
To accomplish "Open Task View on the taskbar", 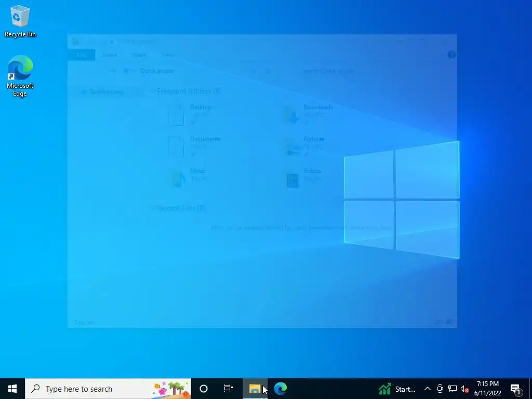I will tap(229, 389).
